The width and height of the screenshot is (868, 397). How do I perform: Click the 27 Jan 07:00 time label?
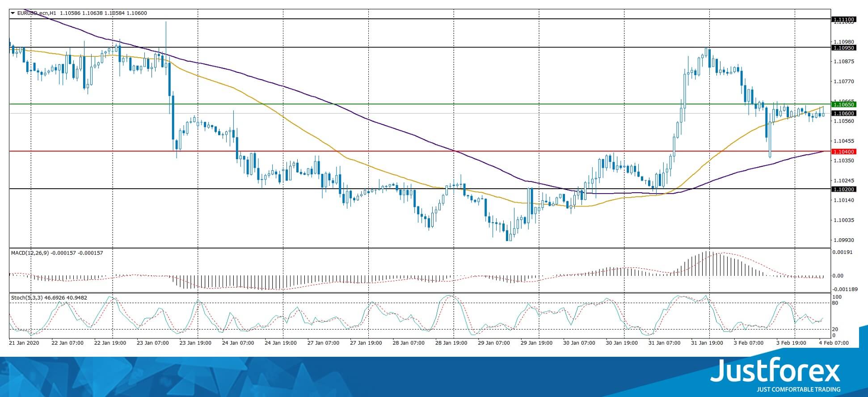tap(323, 343)
